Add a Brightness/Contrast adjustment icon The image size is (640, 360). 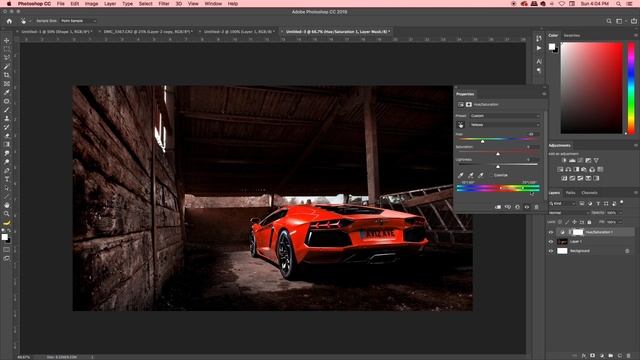point(564,160)
